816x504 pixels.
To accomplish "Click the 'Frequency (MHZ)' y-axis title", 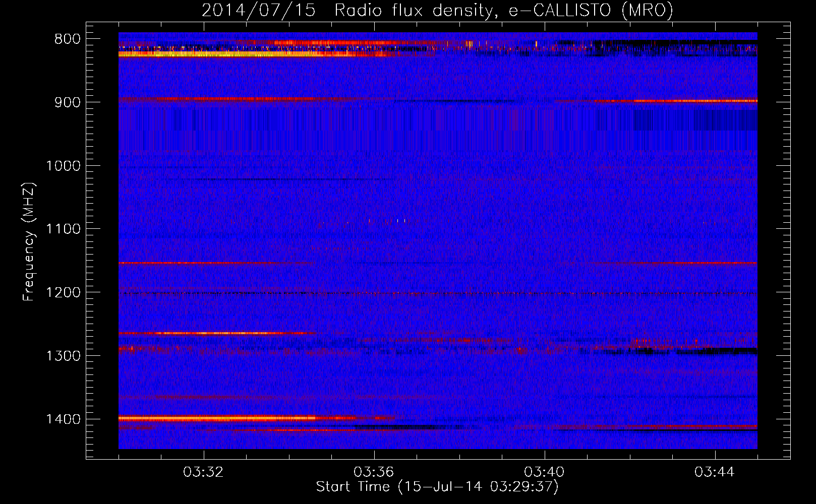I will 29,241.
